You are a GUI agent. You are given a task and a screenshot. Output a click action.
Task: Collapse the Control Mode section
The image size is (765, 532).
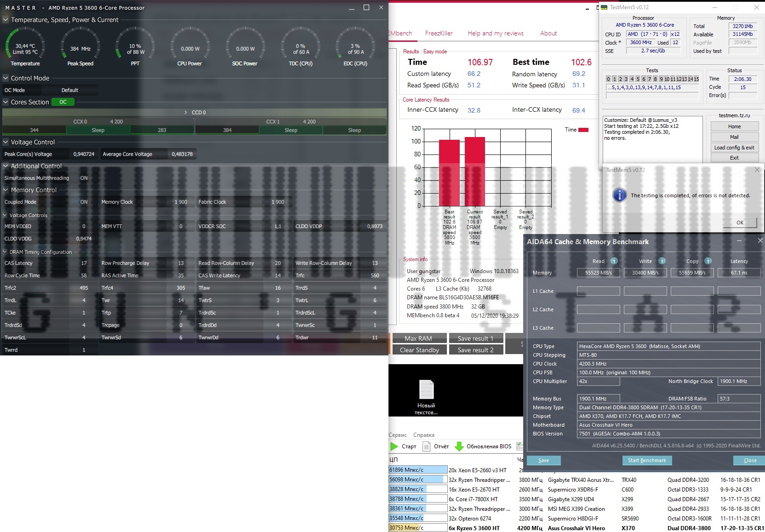pyautogui.click(x=6, y=78)
